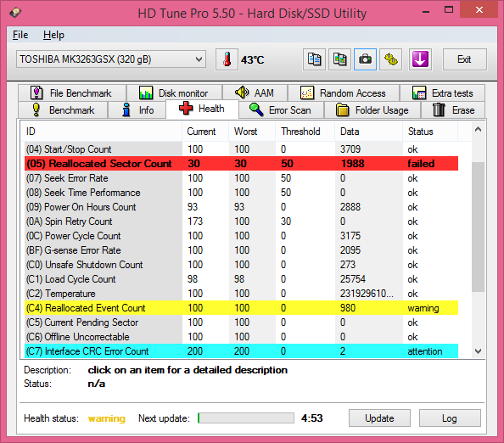Image resolution: width=504 pixels, height=443 pixels.
Task: Click the Exit button
Action: [464, 59]
